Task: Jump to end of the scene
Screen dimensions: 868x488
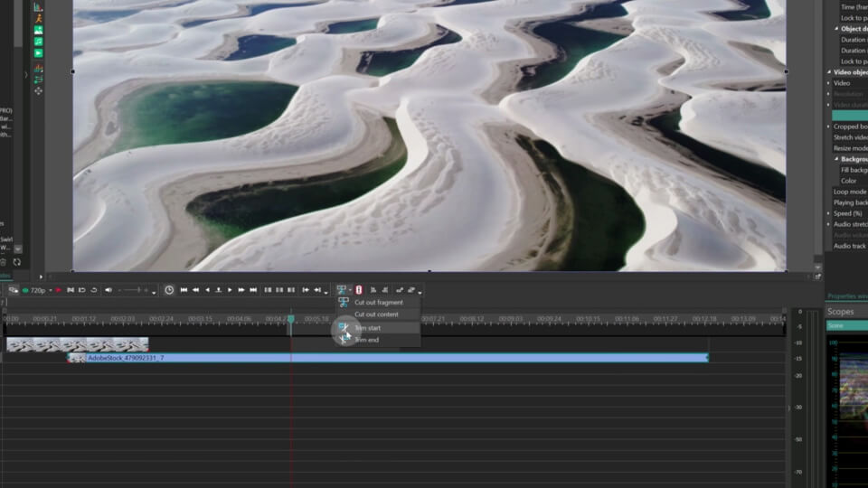Action: click(253, 290)
